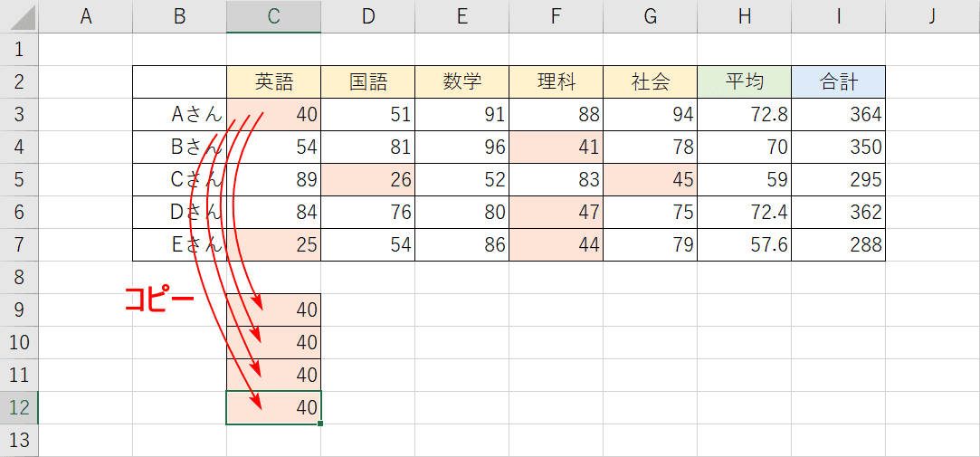Select the Aさん name cell

click(179, 114)
